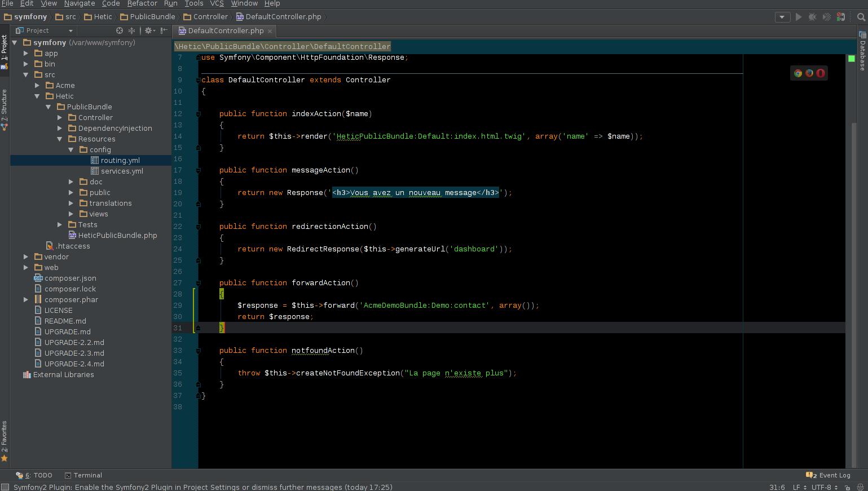Select HeticPublicBundle.php file
This screenshot has height=491, width=868.
click(113, 236)
